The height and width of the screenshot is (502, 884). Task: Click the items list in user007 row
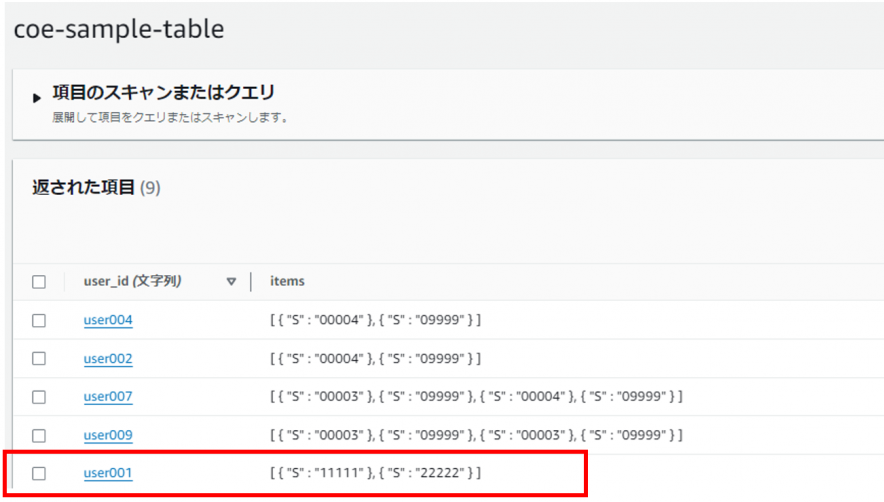coord(476,397)
